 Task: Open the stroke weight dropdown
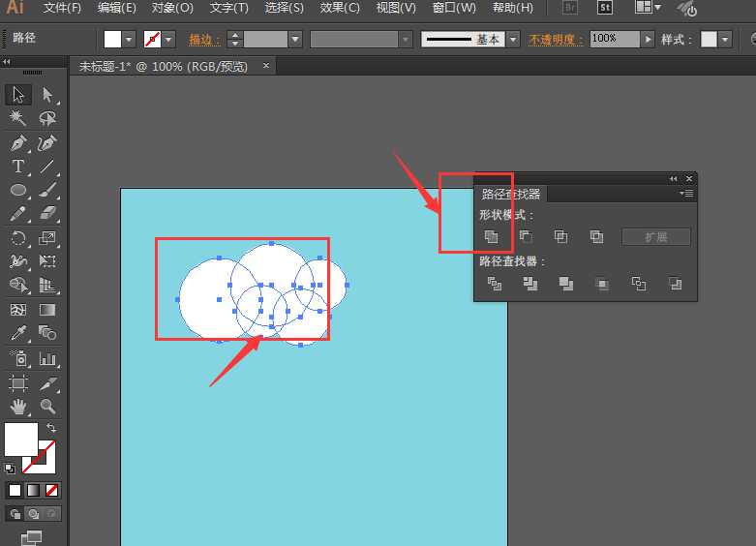pos(295,40)
